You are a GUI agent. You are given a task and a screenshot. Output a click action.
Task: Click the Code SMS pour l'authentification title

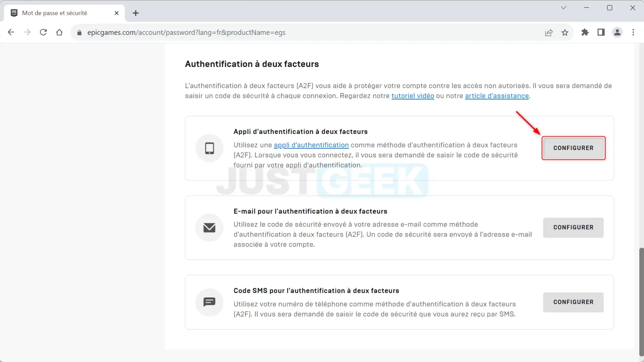(x=316, y=291)
